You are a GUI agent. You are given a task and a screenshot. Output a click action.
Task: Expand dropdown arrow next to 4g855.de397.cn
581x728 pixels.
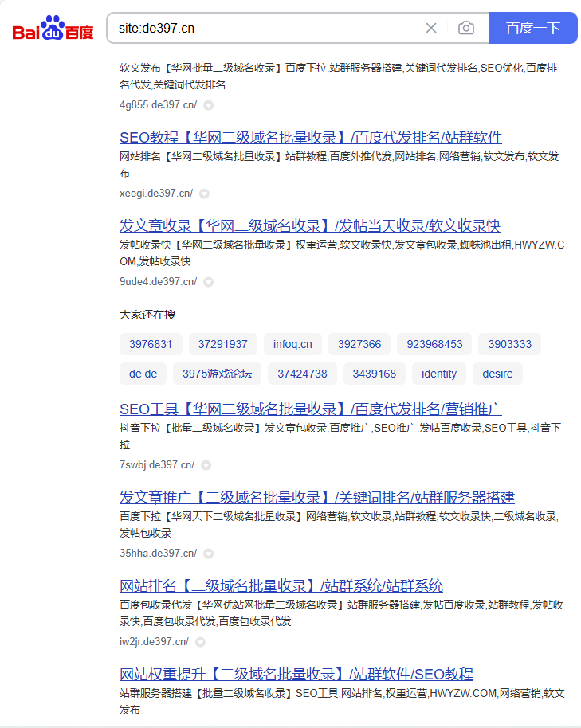[x=209, y=105]
